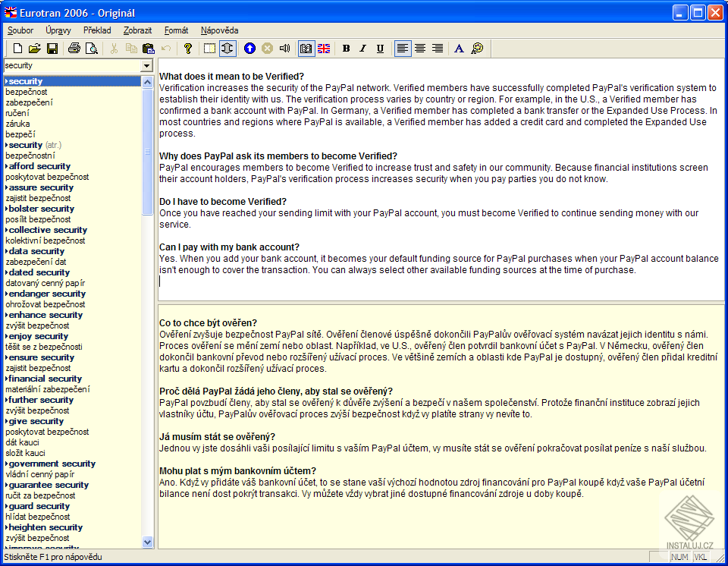The width and height of the screenshot is (728, 566).
Task: Expand the 'dated security' entry
Action: point(7,273)
